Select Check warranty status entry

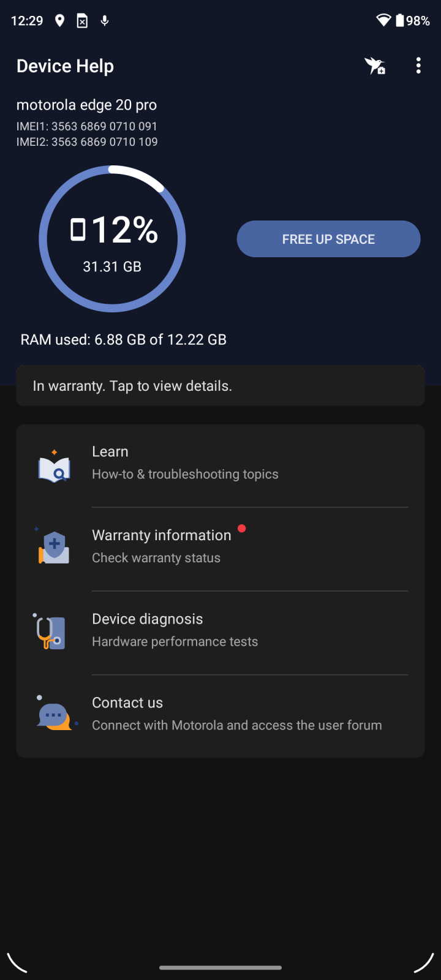coord(156,558)
